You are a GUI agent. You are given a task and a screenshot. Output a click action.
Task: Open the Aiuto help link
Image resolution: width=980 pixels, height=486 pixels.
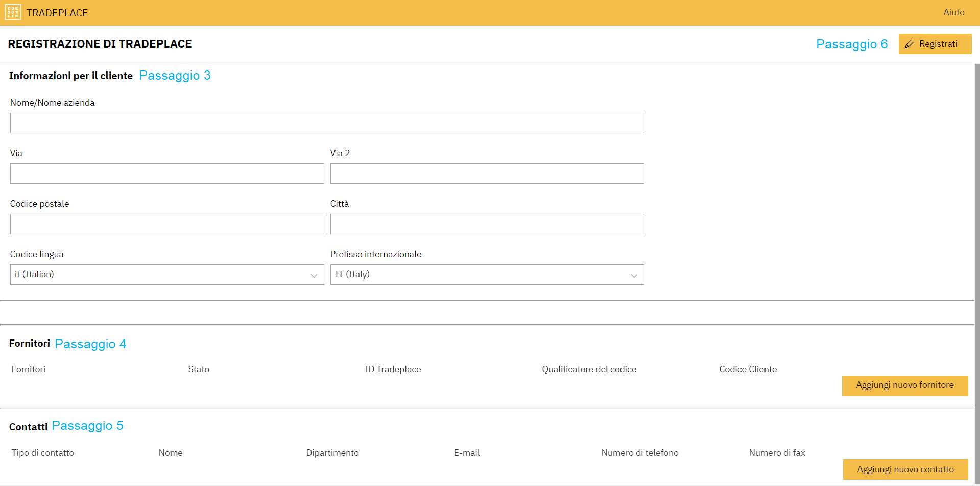click(x=953, y=12)
